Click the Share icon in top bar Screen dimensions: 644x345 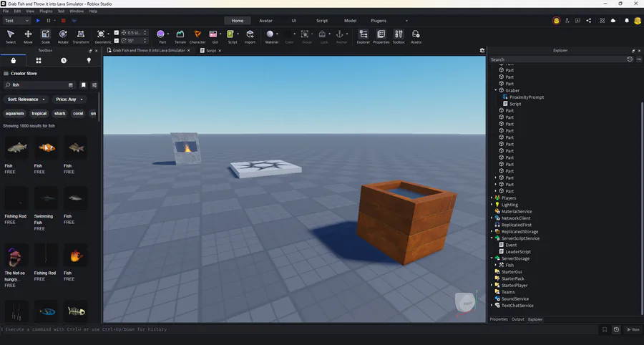click(x=589, y=21)
